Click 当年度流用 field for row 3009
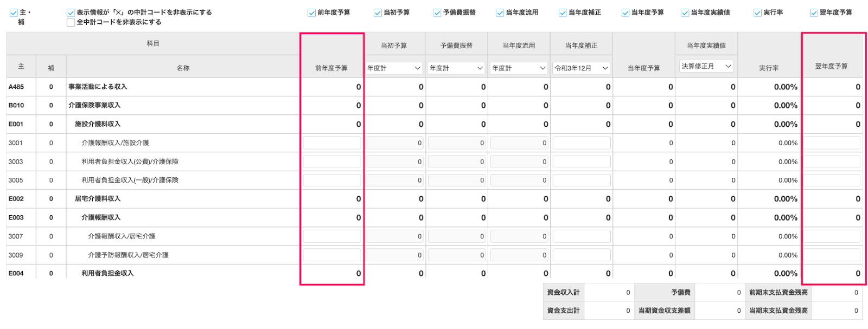Image resolution: width=868 pixels, height=329 pixels. click(x=519, y=255)
